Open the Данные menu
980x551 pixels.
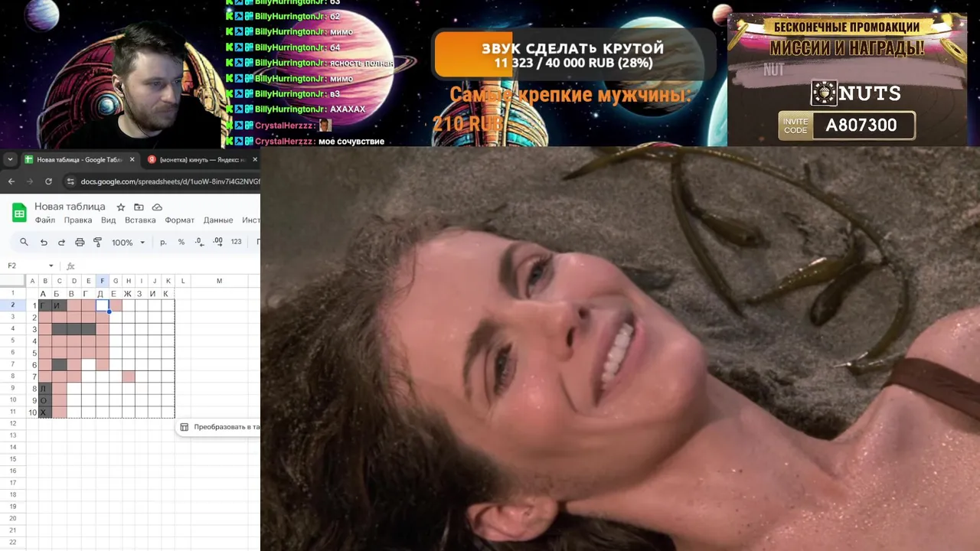pyautogui.click(x=218, y=220)
